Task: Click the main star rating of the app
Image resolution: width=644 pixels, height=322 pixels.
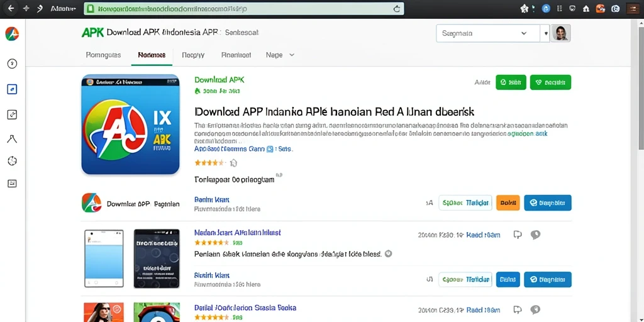Action: tap(210, 163)
